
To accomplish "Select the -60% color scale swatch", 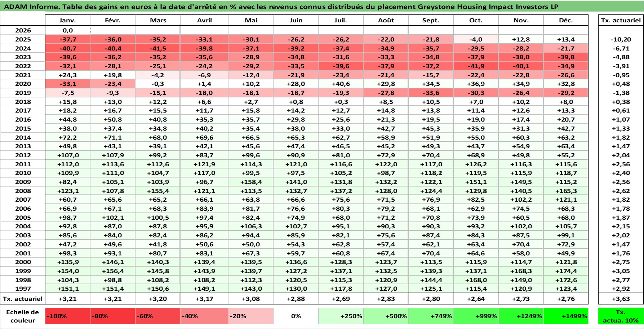I will 158,316.
